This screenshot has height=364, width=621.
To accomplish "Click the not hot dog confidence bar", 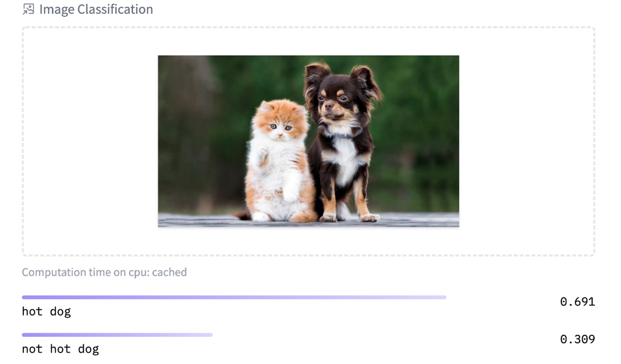I will click(x=117, y=335).
